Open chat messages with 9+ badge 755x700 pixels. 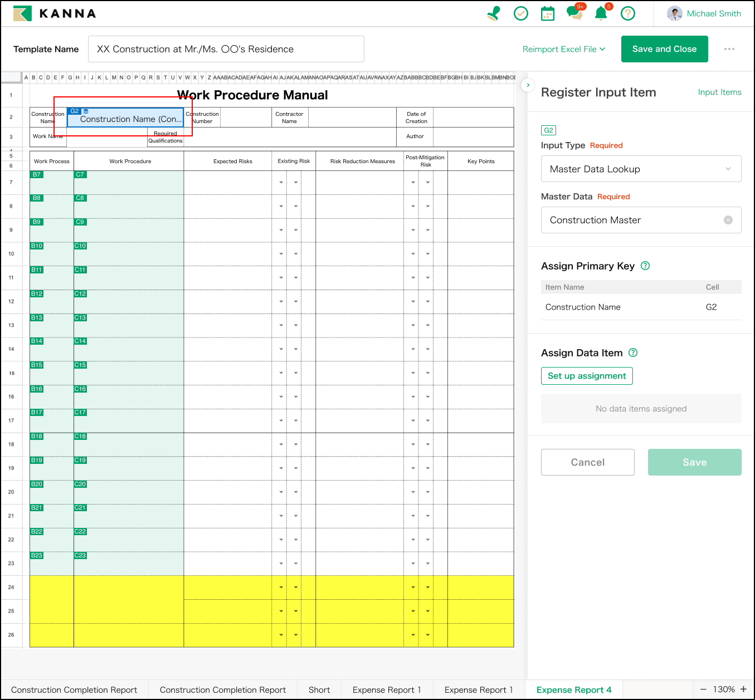[574, 13]
